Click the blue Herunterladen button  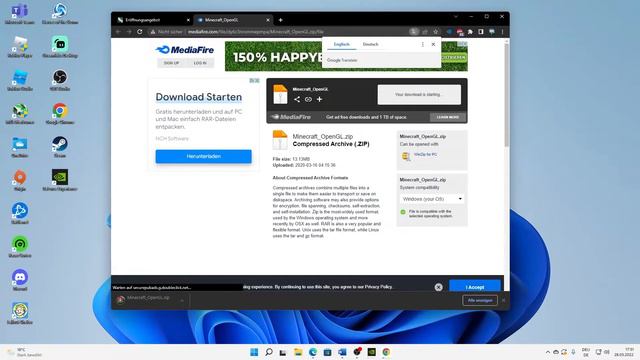coord(203,156)
